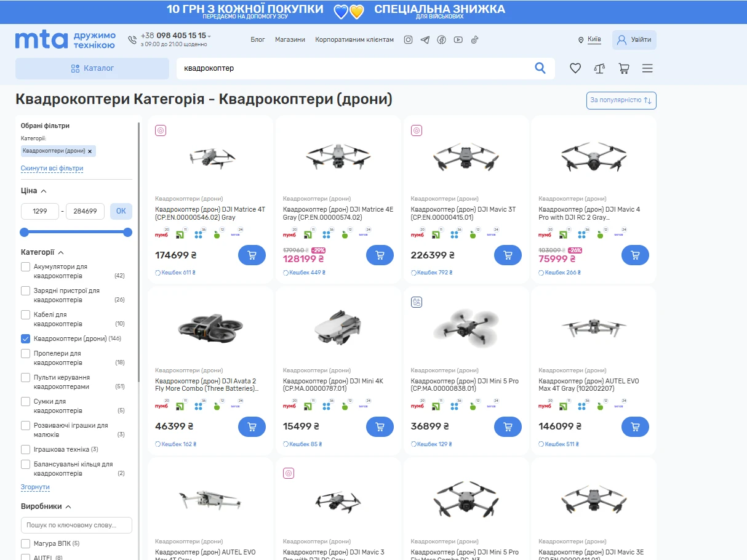
Task: Open the hamburger menu icon
Action: tap(647, 68)
